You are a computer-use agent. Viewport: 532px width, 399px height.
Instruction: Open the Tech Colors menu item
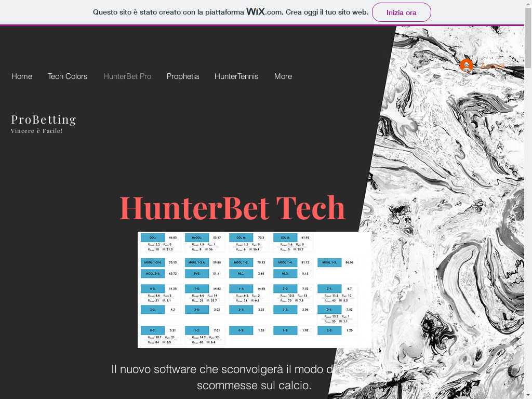coord(68,76)
